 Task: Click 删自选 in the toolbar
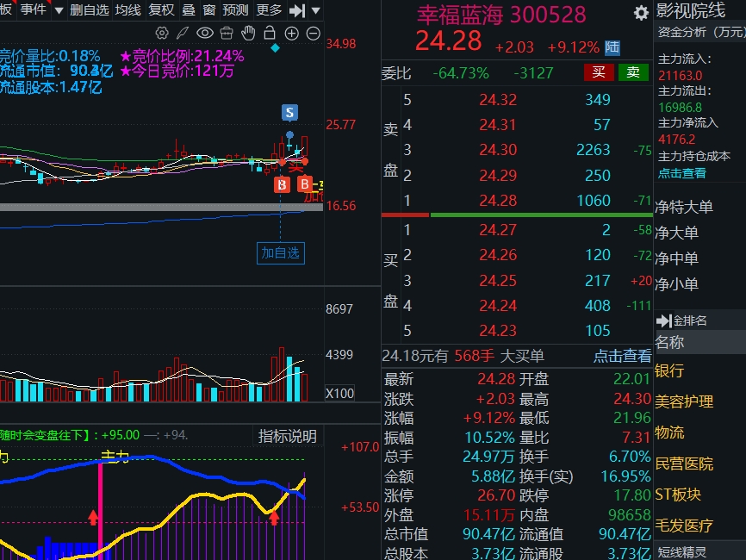(x=89, y=9)
